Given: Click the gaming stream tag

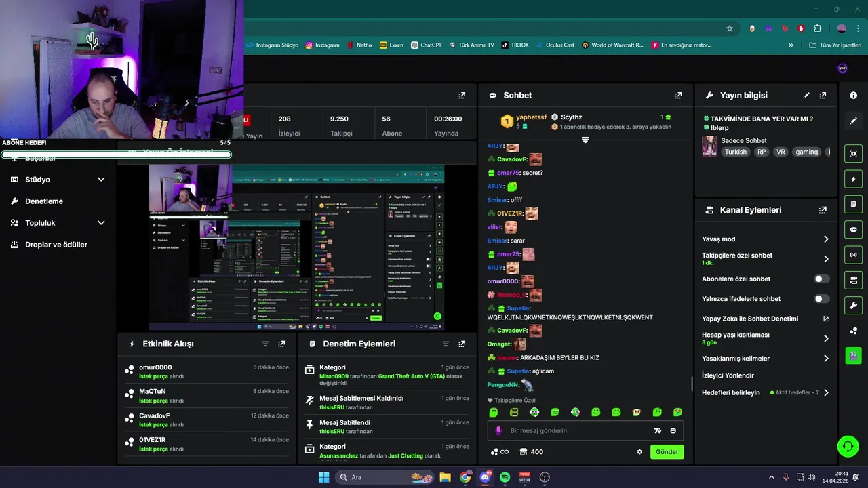Looking at the screenshot, I should point(806,152).
